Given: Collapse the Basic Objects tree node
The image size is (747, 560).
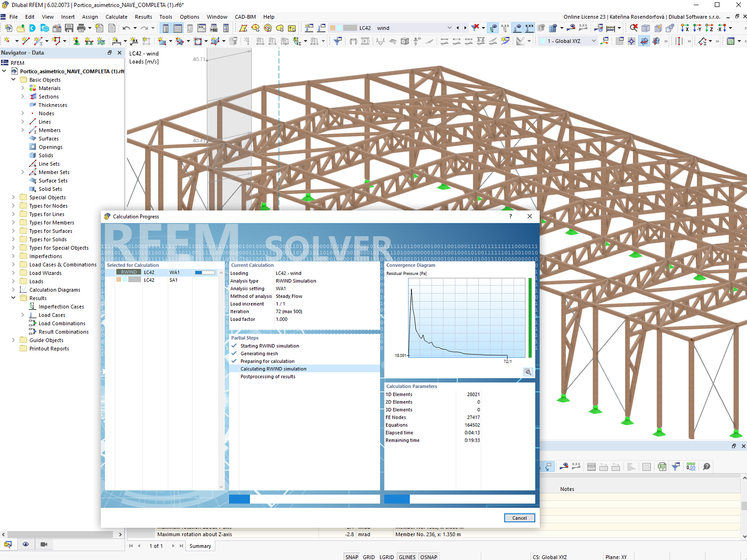Looking at the screenshot, I should click(x=13, y=80).
